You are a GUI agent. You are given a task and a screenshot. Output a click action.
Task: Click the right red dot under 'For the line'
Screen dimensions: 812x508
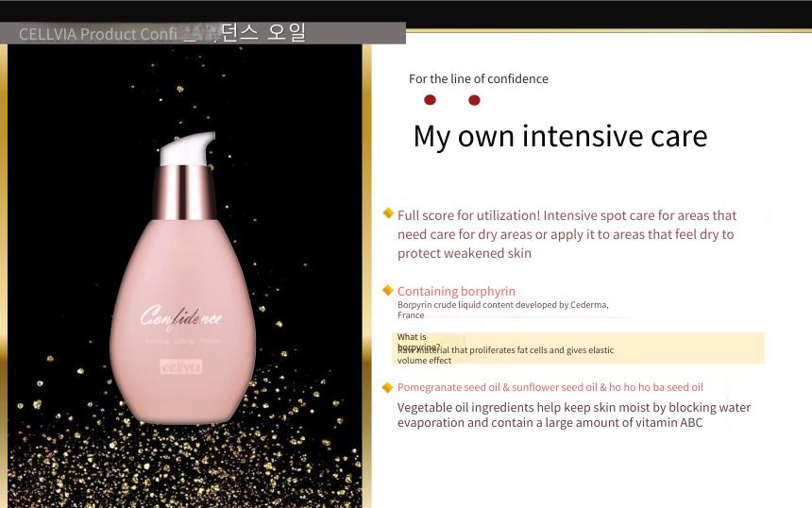tap(474, 100)
